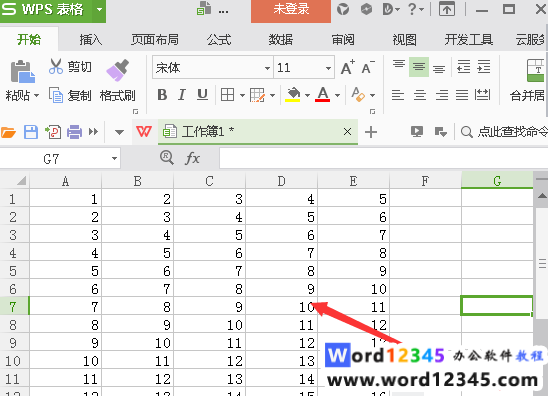Expand the clear format dropdown arrow
548x396 pixels.
(373, 95)
